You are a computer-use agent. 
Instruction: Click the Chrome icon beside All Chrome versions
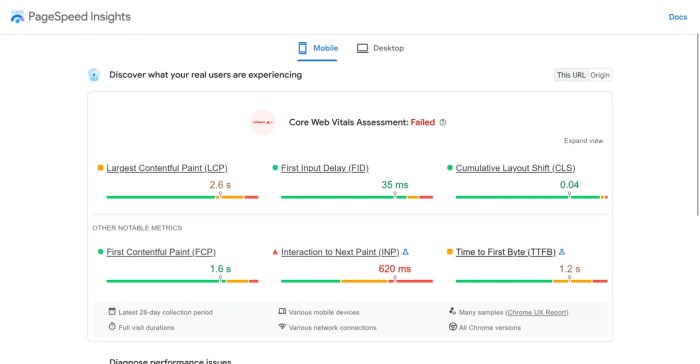coord(453,327)
